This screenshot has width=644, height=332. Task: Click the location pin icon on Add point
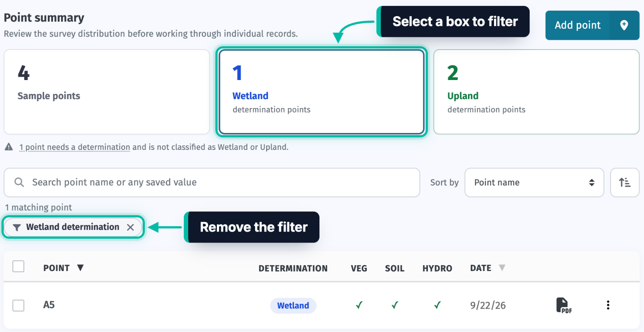[x=624, y=25]
